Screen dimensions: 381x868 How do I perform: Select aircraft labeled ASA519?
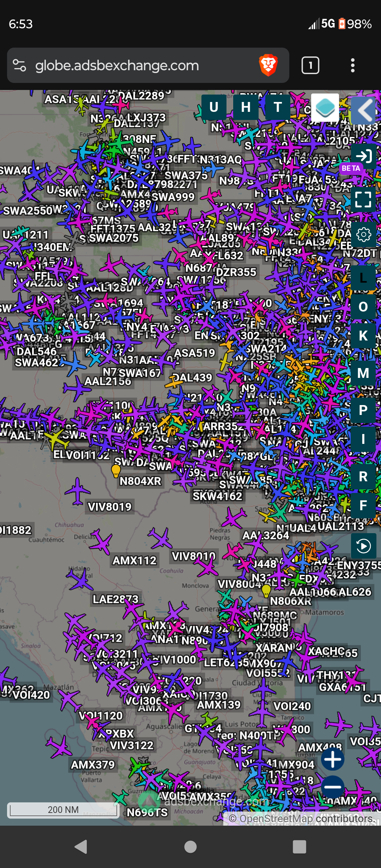[194, 353]
